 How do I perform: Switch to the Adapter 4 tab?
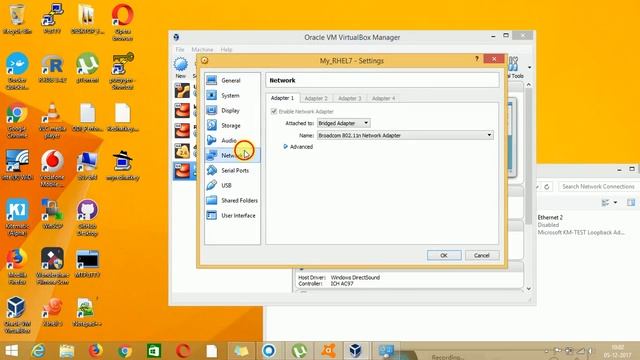pos(383,98)
